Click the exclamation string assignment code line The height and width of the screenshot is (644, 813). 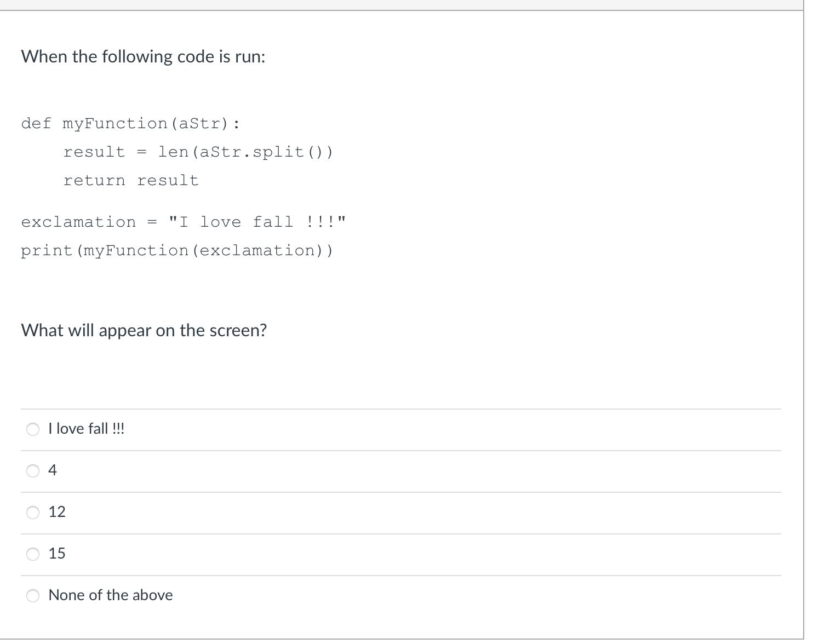(184, 222)
